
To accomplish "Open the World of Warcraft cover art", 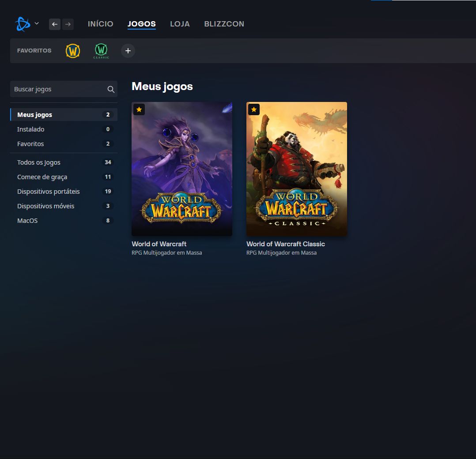I will (x=182, y=169).
